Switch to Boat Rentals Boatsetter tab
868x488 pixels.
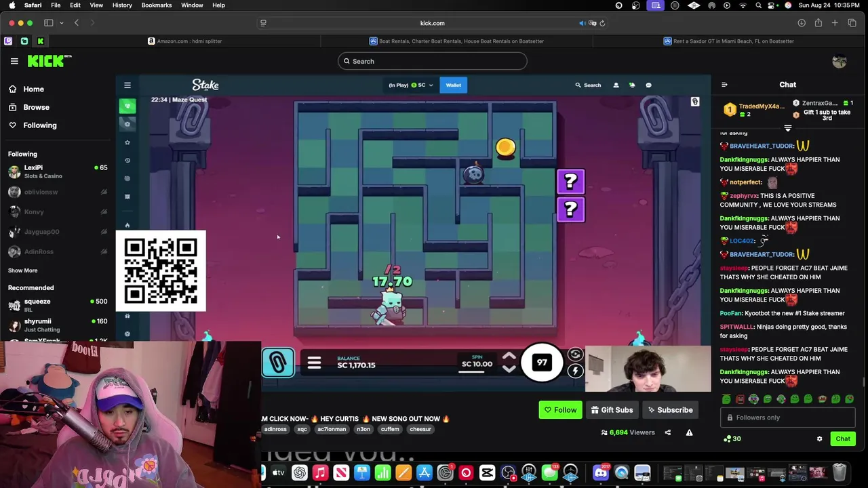456,41
